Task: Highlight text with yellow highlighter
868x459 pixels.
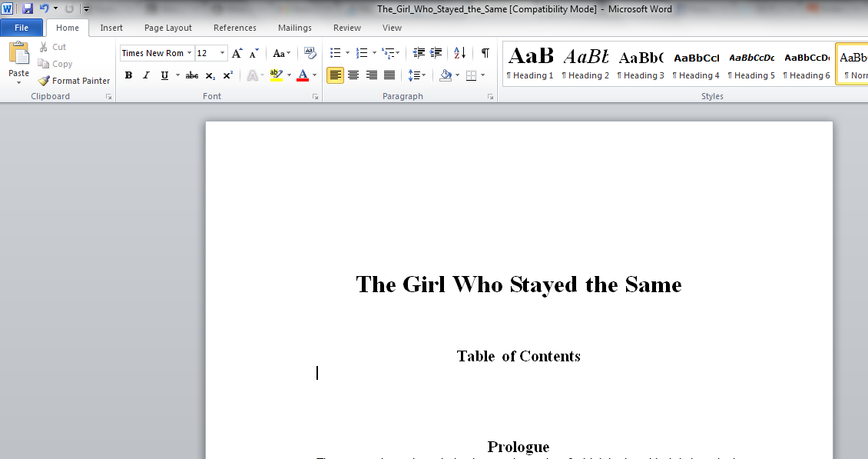Action: tap(277, 75)
